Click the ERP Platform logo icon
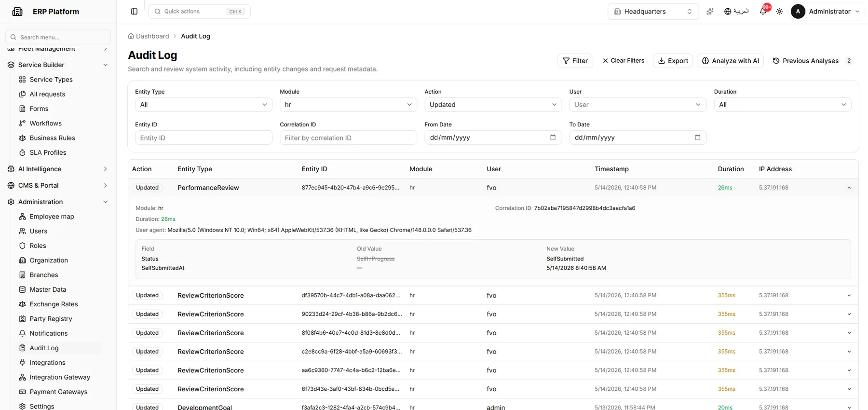The width and height of the screenshot is (868, 410). 17,12
